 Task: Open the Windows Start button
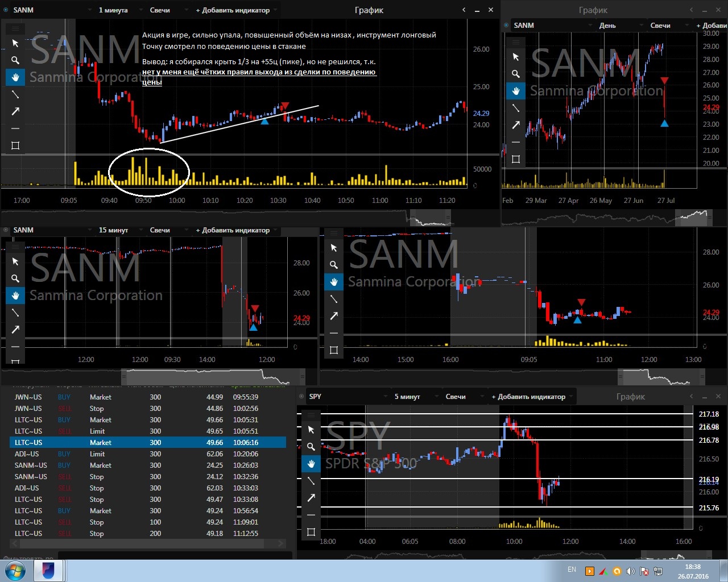(15, 571)
